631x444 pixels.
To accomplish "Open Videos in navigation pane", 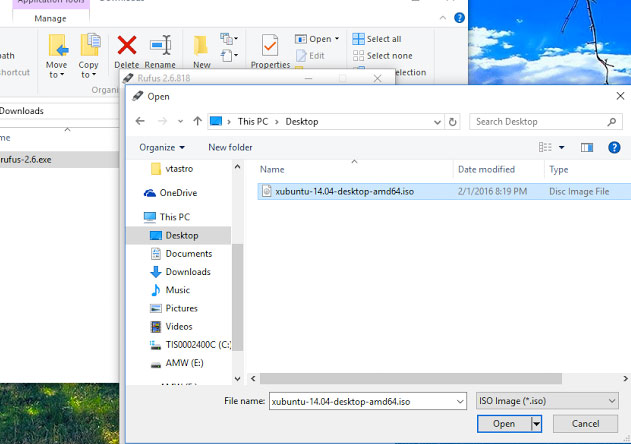I will pyautogui.click(x=171, y=326).
